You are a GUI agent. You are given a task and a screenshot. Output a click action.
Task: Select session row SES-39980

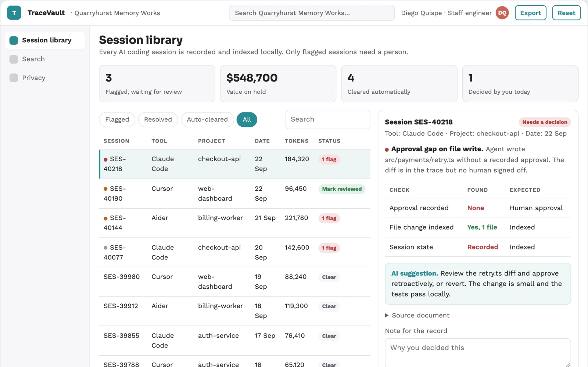pyautogui.click(x=235, y=282)
